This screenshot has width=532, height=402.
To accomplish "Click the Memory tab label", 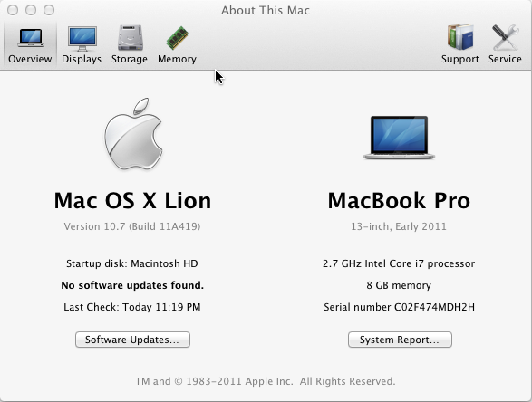I will click(177, 59).
